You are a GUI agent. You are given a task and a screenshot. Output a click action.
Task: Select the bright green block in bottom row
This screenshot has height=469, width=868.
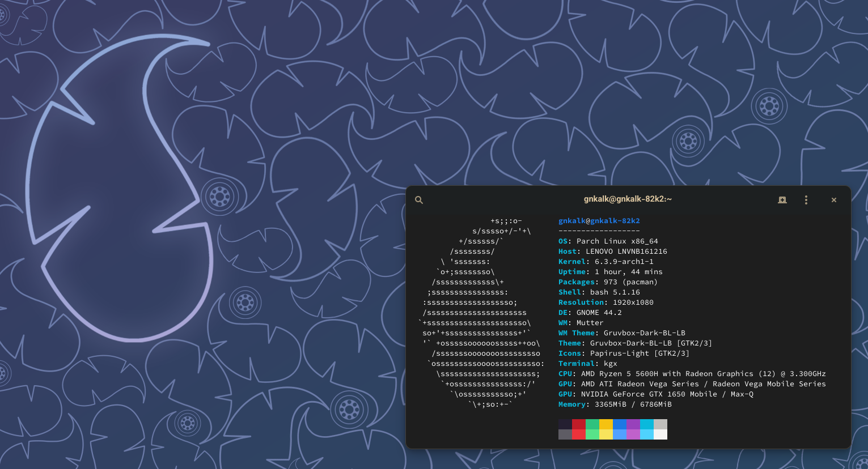pos(592,434)
